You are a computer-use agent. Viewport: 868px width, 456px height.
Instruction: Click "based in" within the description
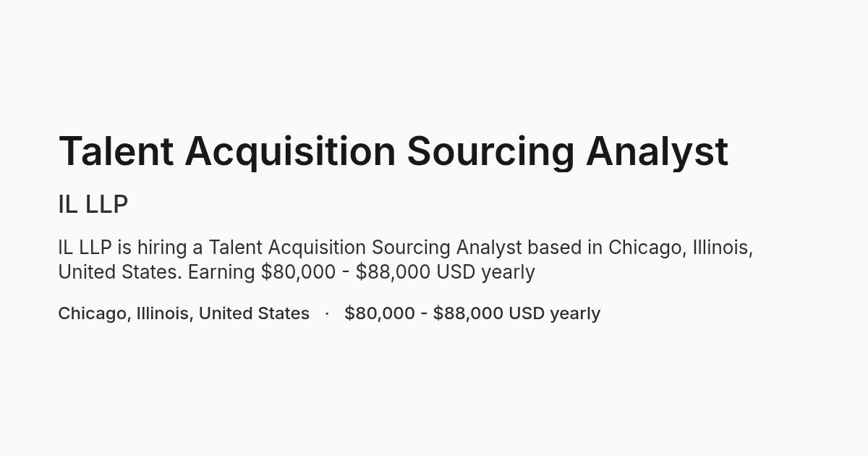[565, 248]
